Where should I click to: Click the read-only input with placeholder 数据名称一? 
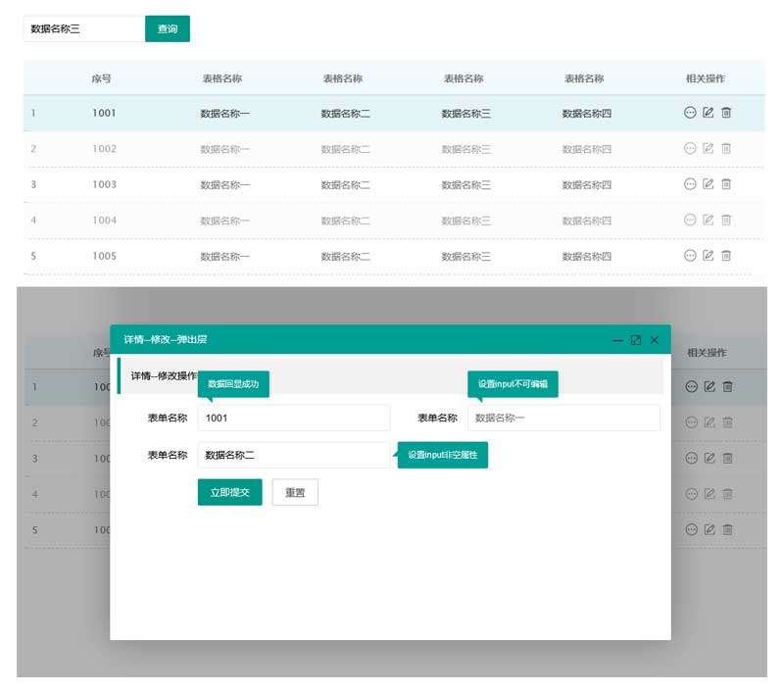click(x=563, y=418)
